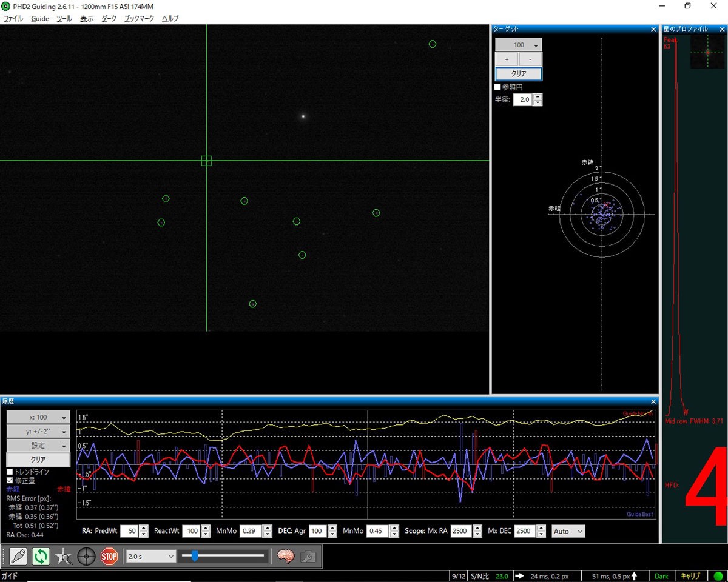
Task: Click the star thumbnail in the star profile panel
Action: 707,52
